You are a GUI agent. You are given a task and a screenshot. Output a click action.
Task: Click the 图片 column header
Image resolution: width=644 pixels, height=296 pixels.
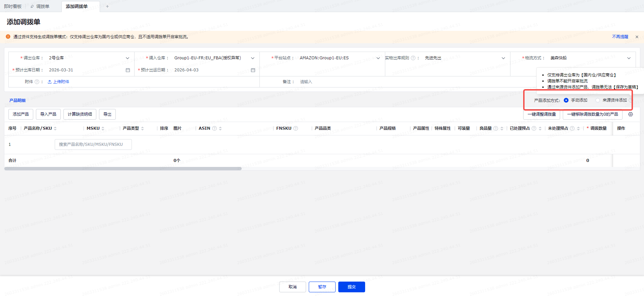(x=178, y=128)
